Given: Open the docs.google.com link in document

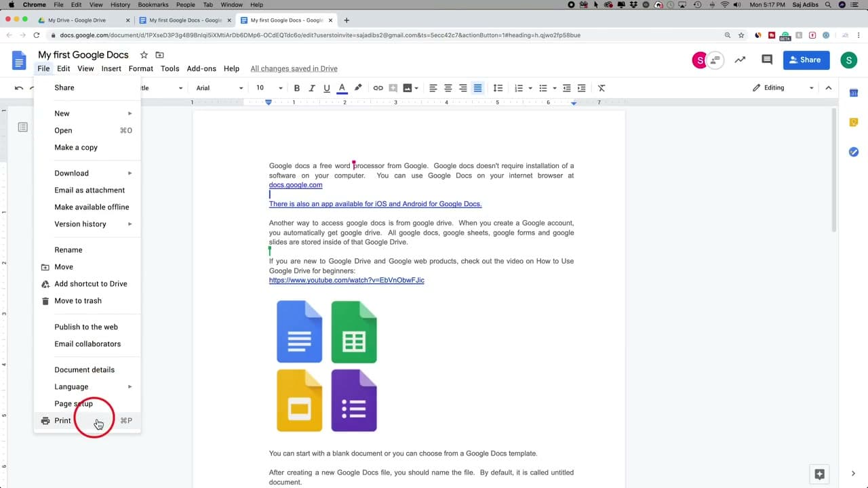Looking at the screenshot, I should (296, 185).
